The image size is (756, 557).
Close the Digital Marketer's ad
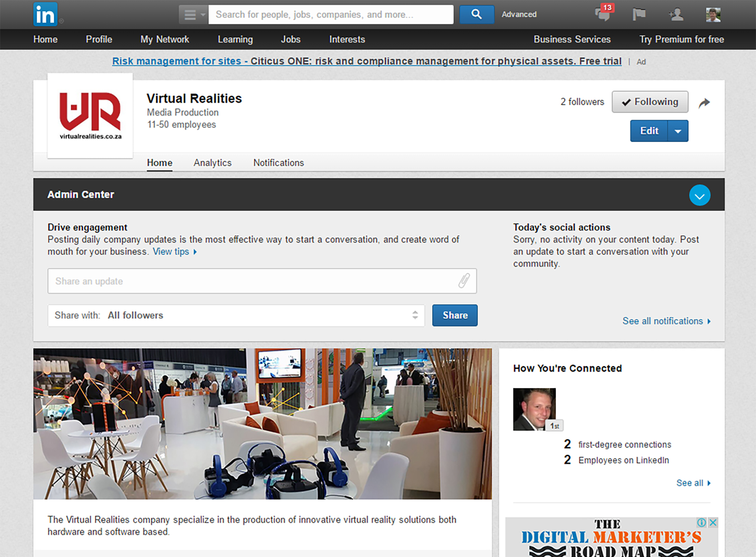coord(713,523)
